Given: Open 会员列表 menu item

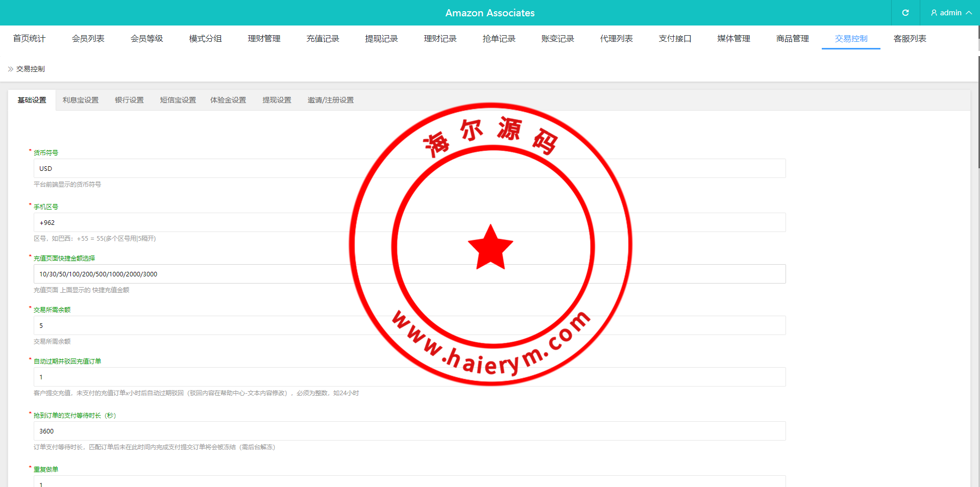Looking at the screenshot, I should pyautogui.click(x=88, y=39).
